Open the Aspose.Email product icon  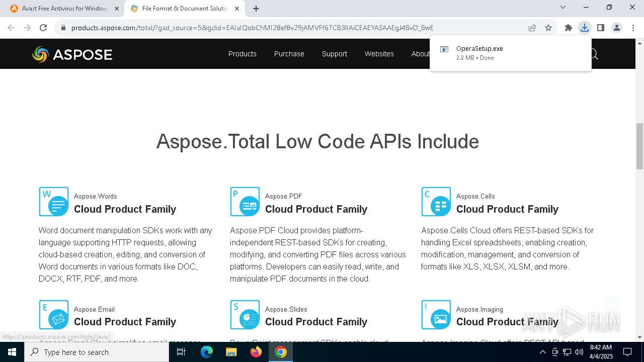[54, 315]
